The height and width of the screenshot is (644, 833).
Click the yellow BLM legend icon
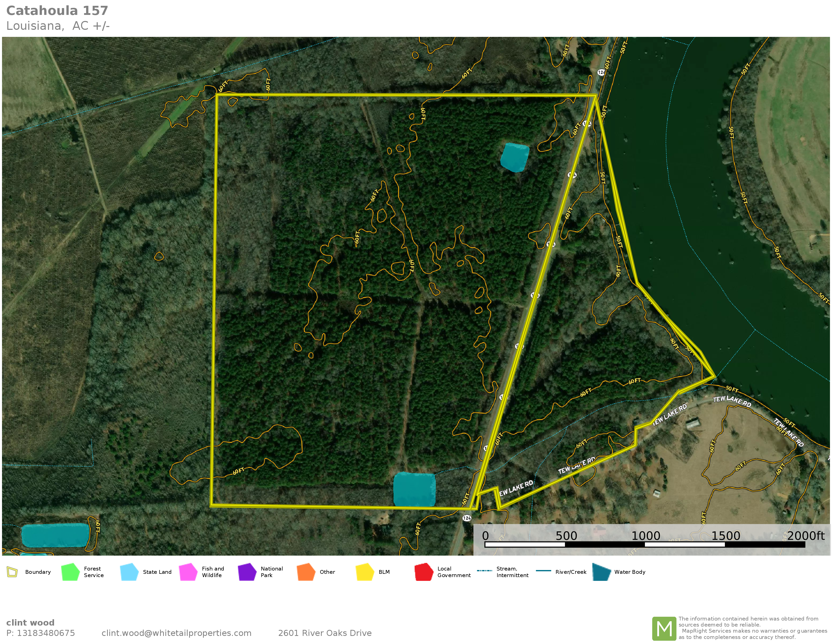pyautogui.click(x=365, y=572)
